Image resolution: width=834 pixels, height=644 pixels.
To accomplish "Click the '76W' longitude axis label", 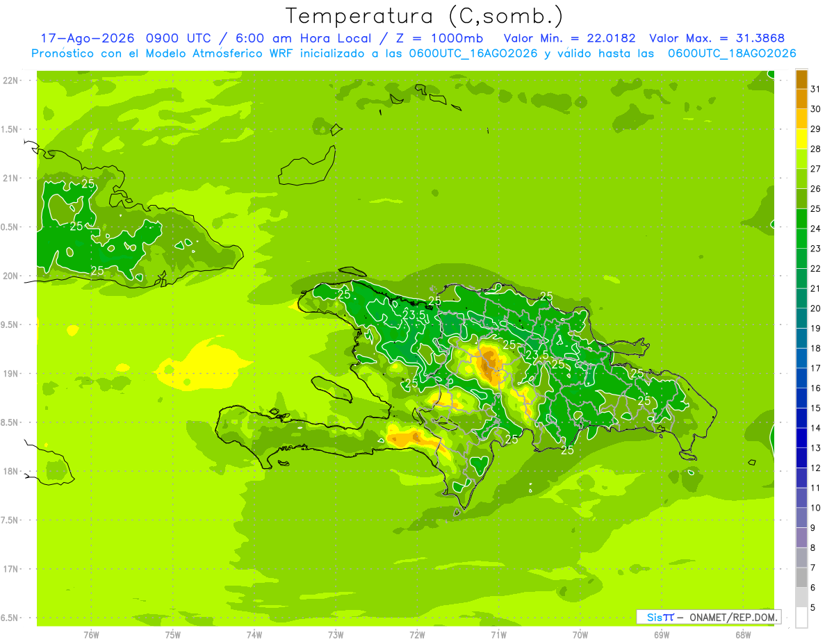I will pos(91,635).
